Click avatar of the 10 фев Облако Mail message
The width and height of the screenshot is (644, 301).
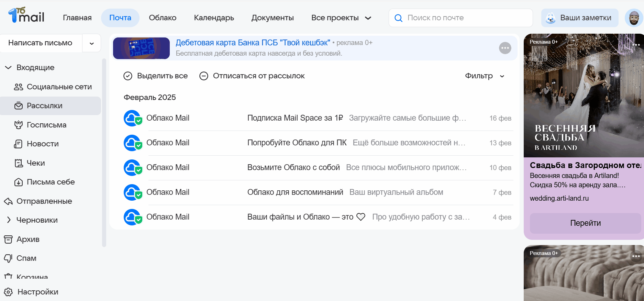point(132,168)
